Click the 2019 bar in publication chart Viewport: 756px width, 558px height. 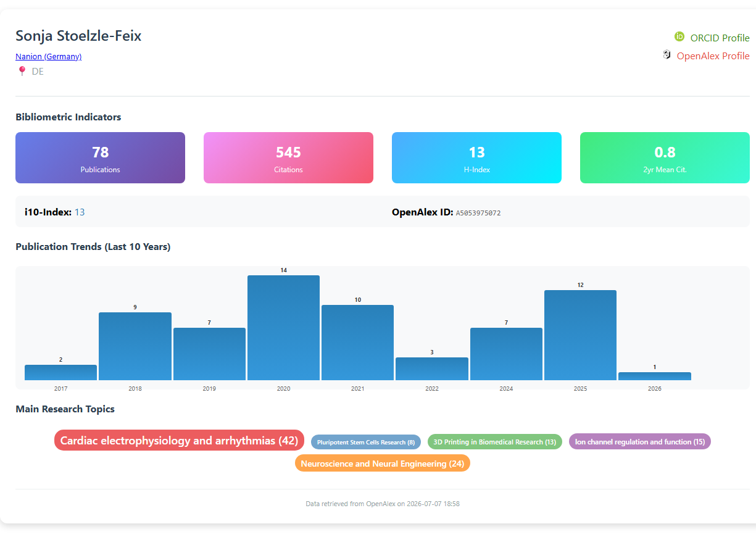point(209,354)
